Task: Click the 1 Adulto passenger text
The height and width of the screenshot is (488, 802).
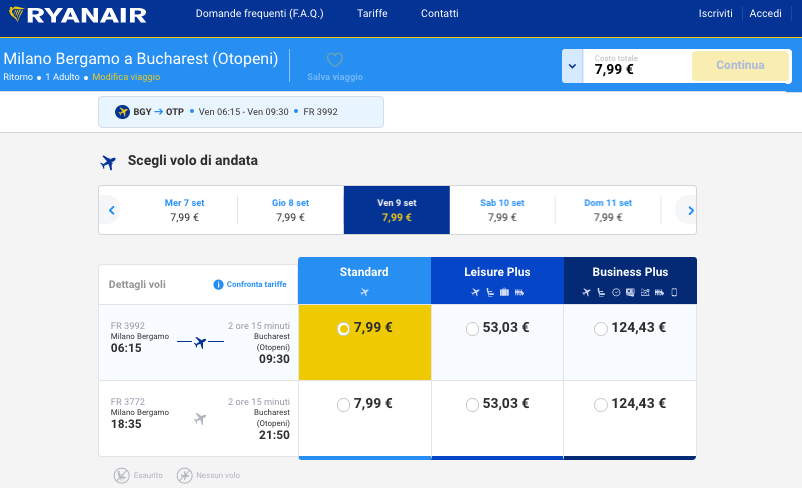Action: pyautogui.click(x=62, y=77)
